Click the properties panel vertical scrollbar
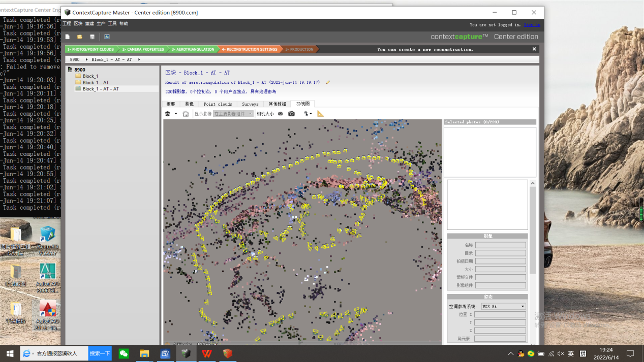 (x=533, y=228)
